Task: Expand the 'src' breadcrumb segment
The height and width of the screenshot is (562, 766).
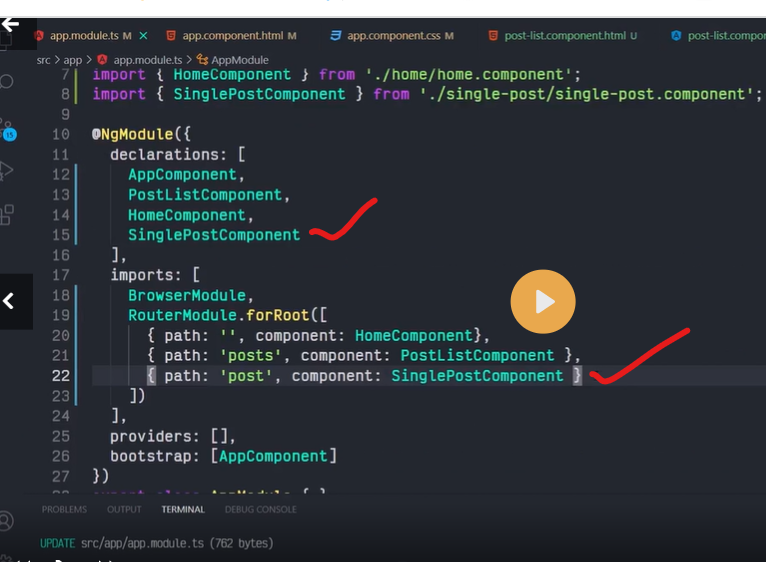Action: tap(44, 60)
